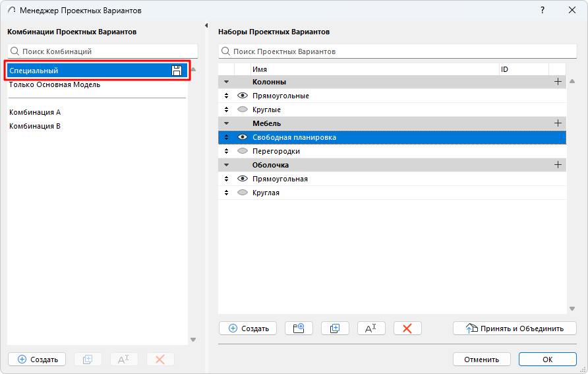Focus the Поиск Проектных Вариантов search field
Screen dimensions: 588x374
click(x=396, y=51)
